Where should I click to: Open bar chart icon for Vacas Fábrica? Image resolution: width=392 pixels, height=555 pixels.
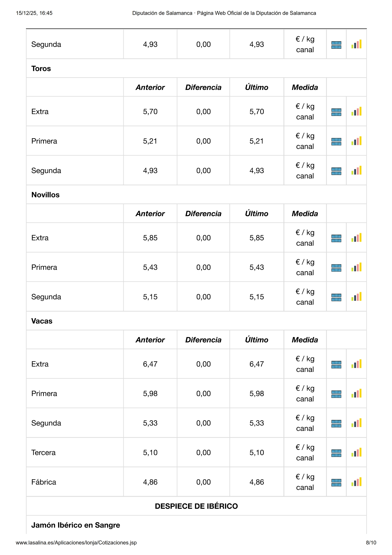point(356,482)
